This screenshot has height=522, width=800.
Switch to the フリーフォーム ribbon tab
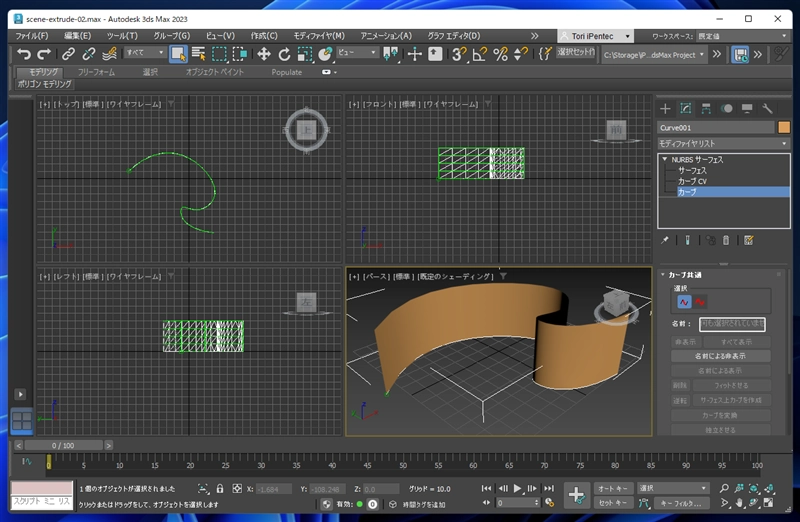[x=96, y=72]
